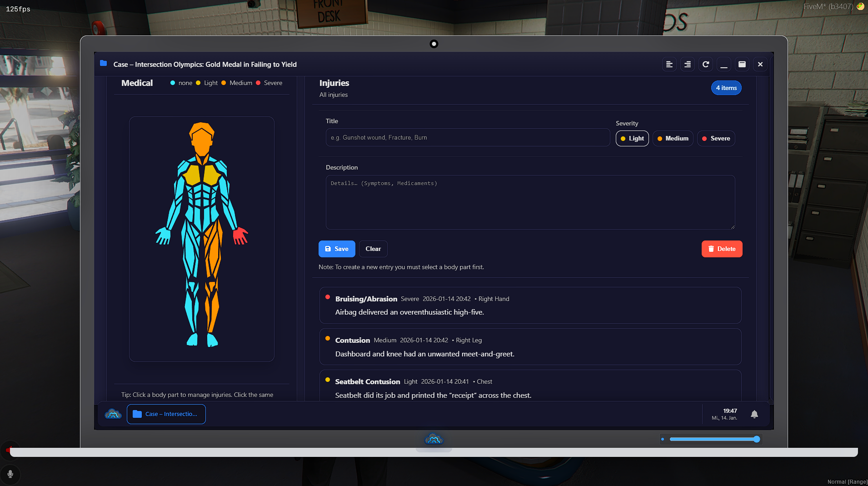Dock the window content to the right
This screenshot has height=486, width=868.
point(687,64)
